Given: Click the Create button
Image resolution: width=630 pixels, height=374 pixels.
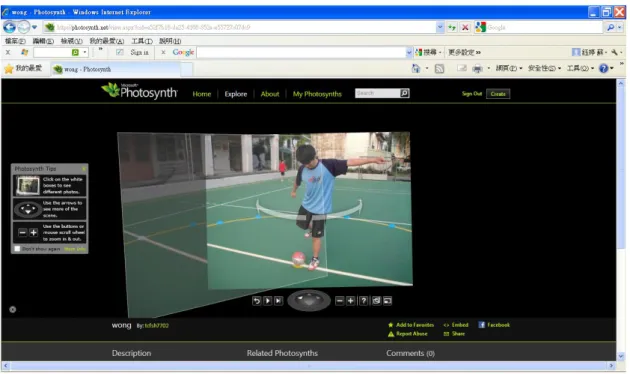Looking at the screenshot, I should pos(498,94).
